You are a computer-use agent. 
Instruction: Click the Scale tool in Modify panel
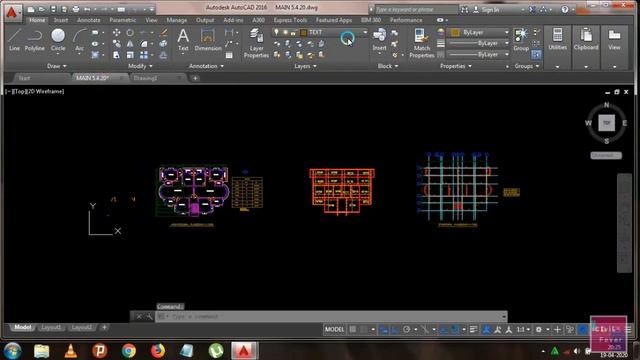[x=130, y=55]
